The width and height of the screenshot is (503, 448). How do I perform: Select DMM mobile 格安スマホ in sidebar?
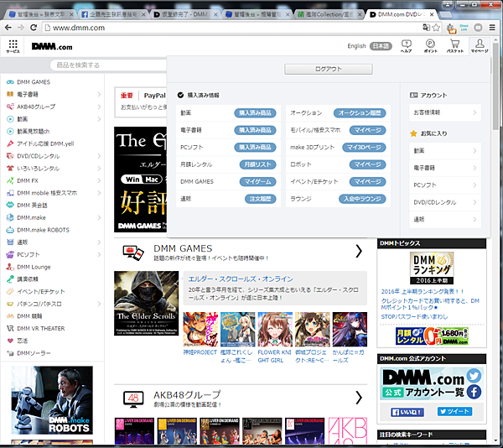[47, 193]
